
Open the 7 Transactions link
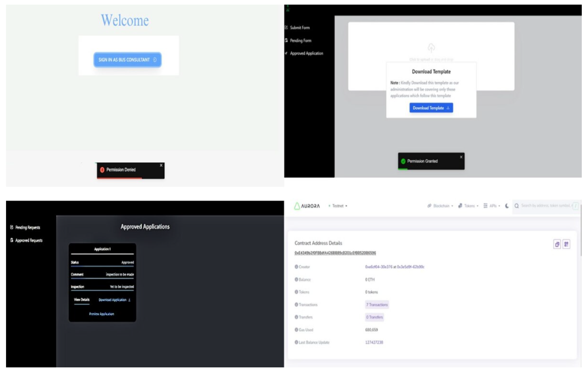pos(377,305)
